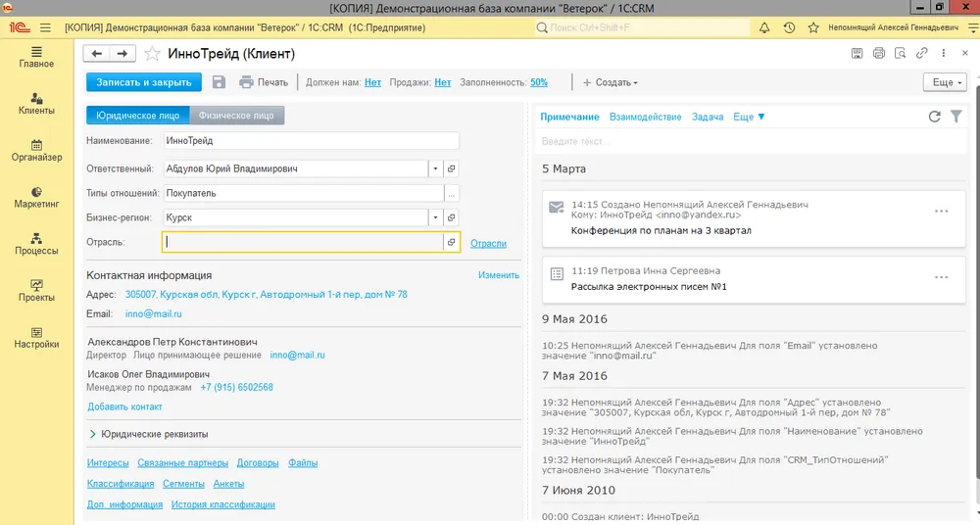Switch to Примечание tab

[x=569, y=117]
